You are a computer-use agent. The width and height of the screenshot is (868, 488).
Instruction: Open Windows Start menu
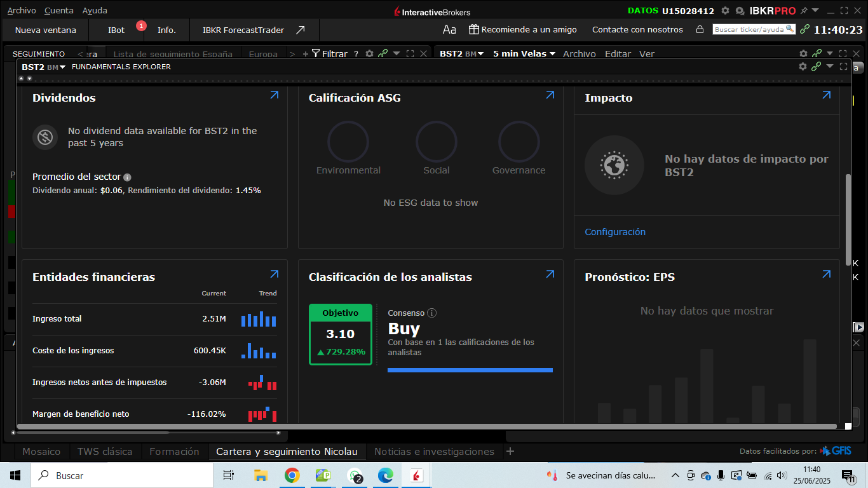[x=15, y=475]
